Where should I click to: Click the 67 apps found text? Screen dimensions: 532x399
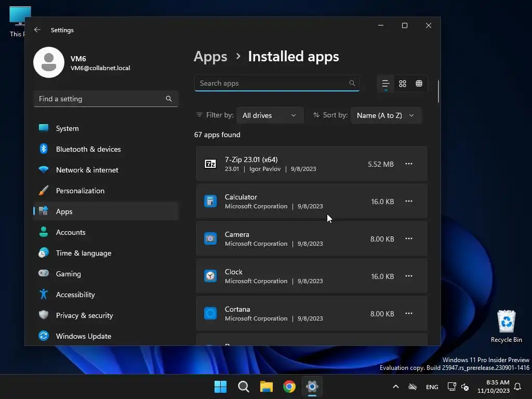(217, 135)
